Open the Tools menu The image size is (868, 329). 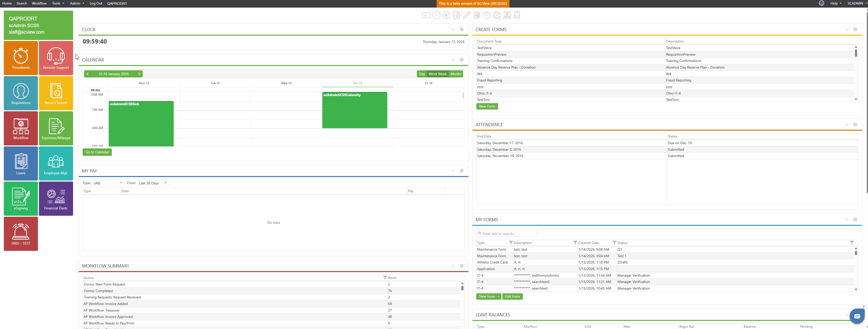point(58,3)
